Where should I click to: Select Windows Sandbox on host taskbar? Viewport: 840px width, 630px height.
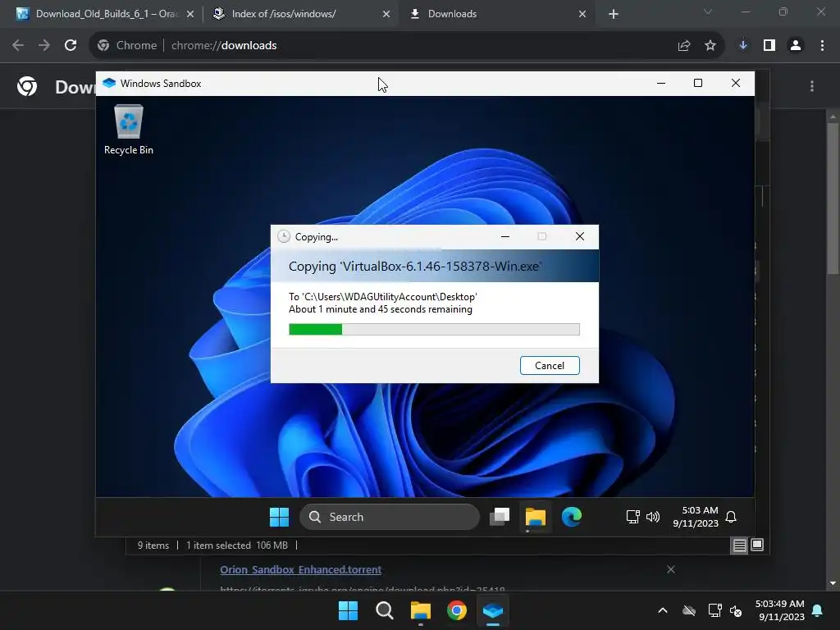(x=493, y=610)
